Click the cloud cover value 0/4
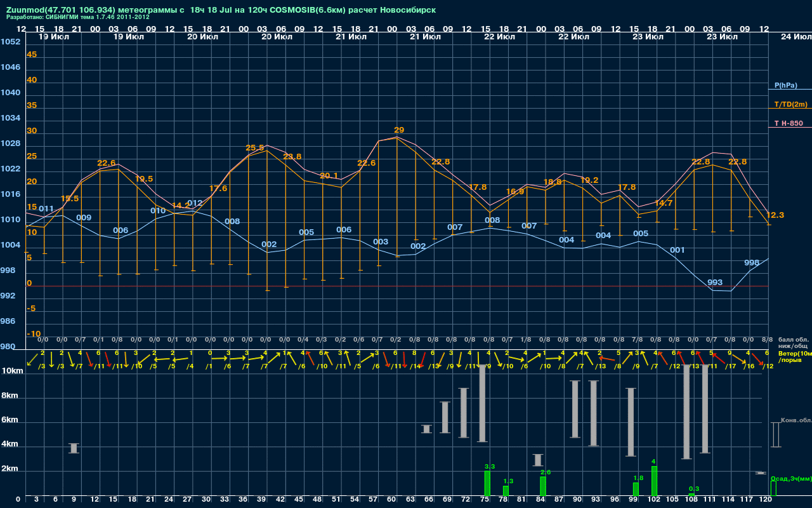Viewport: 812px width, 508px height. [x=303, y=340]
